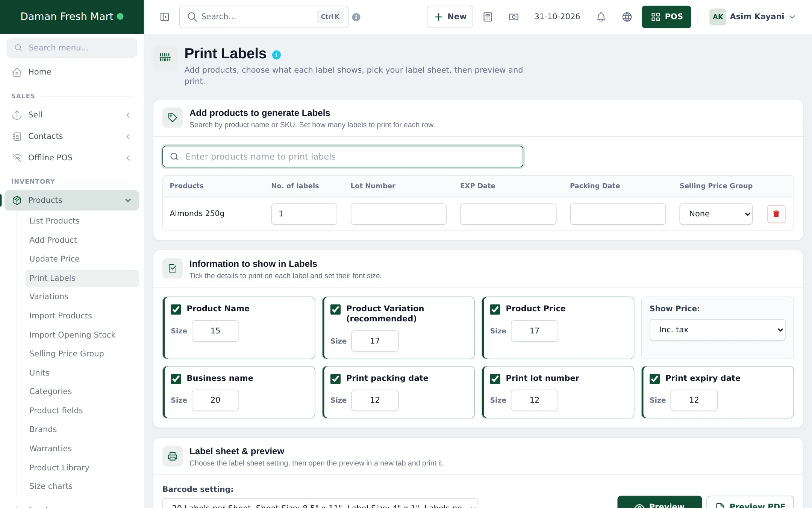This screenshot has height=508, width=812.
Task: Collapse the sidebar panel icon
Action: pyautogui.click(x=165, y=17)
